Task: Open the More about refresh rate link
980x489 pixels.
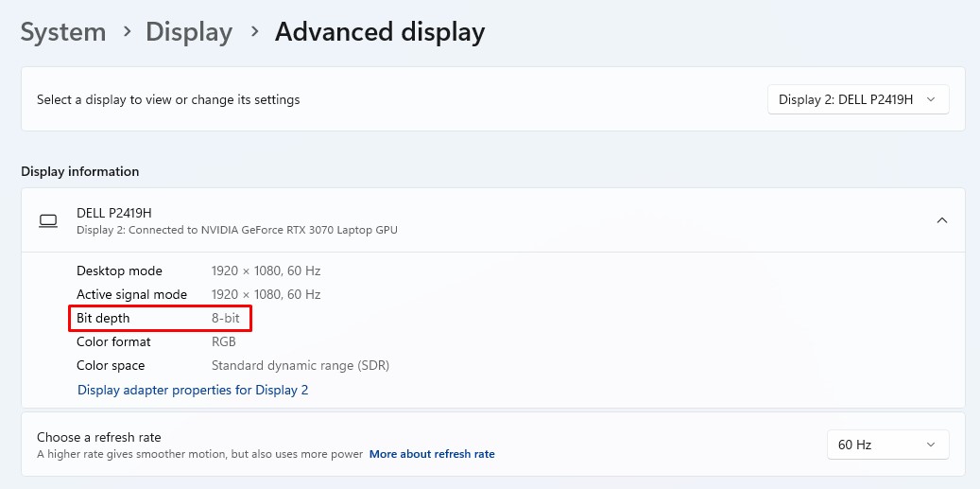Action: [432, 454]
